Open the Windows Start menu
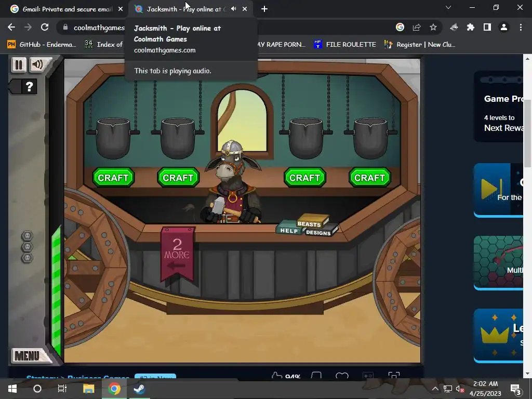This screenshot has width=532, height=399. pos(12,389)
